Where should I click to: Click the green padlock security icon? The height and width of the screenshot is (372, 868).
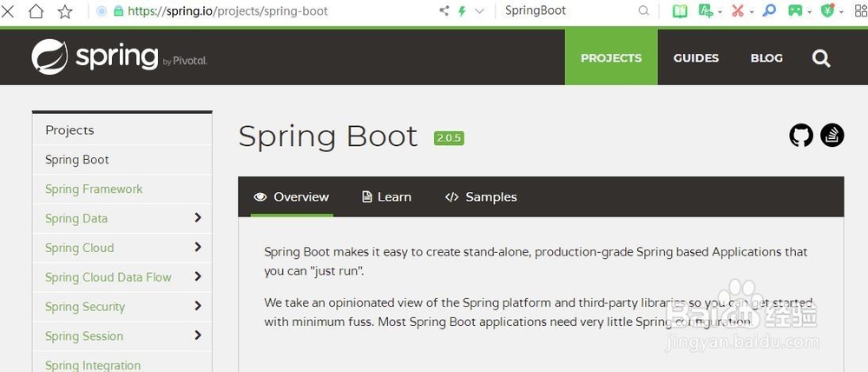click(118, 11)
